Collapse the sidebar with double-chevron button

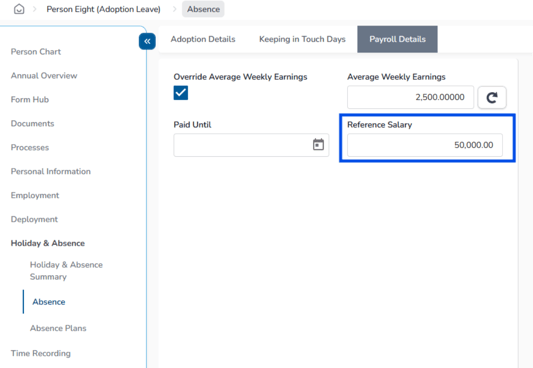147,41
